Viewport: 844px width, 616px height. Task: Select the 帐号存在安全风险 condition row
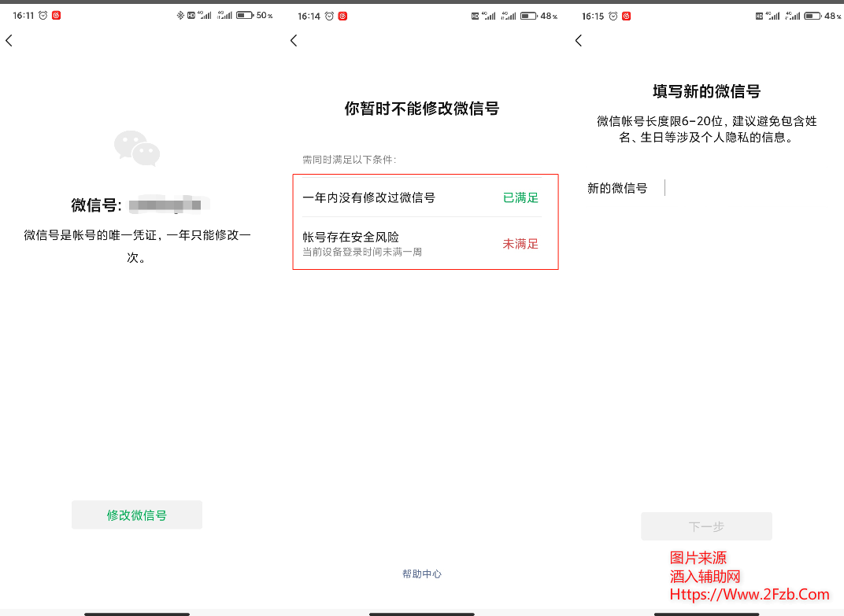click(x=422, y=244)
